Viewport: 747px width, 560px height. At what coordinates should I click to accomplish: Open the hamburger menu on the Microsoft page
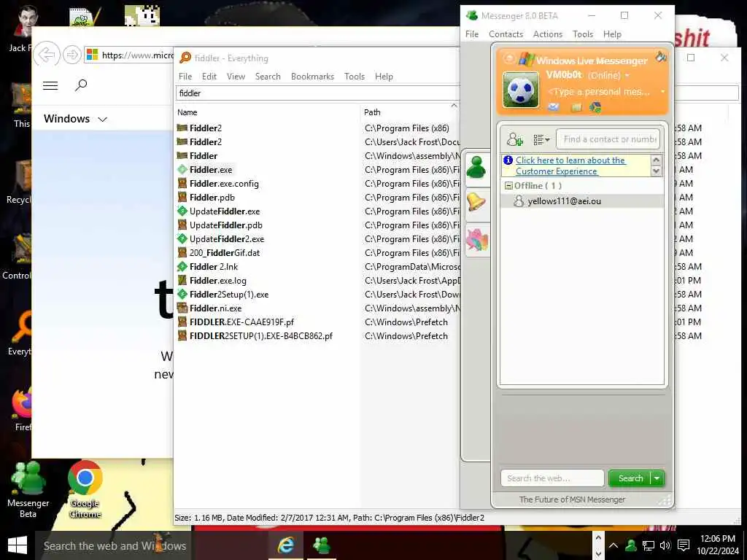[x=50, y=85]
